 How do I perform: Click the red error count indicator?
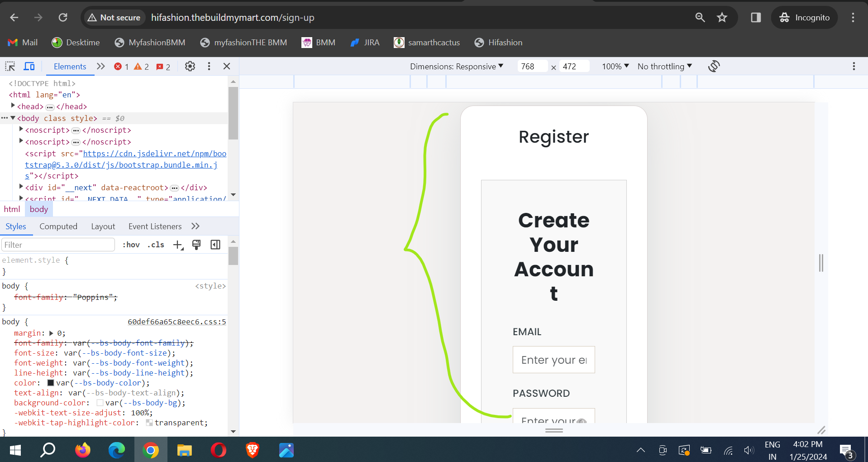[121, 67]
